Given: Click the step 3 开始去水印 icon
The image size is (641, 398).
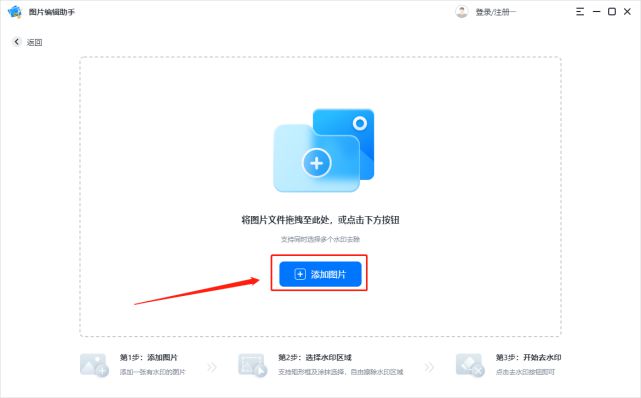Looking at the screenshot, I should (470, 365).
